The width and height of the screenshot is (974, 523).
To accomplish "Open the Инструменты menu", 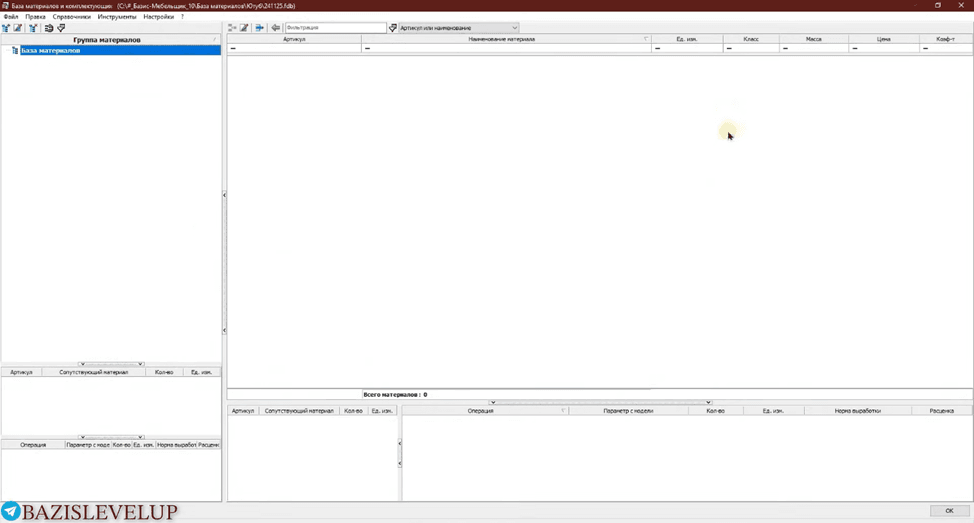I will pyautogui.click(x=117, y=17).
